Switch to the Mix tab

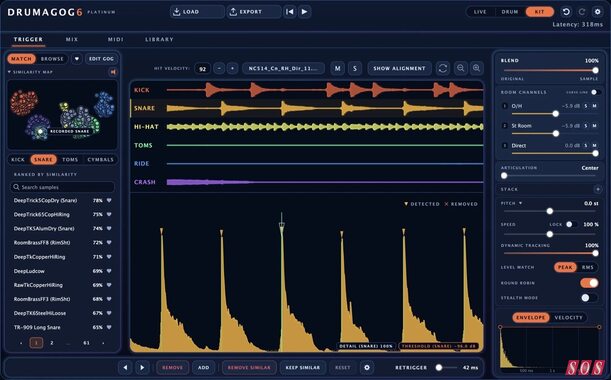tap(72, 39)
